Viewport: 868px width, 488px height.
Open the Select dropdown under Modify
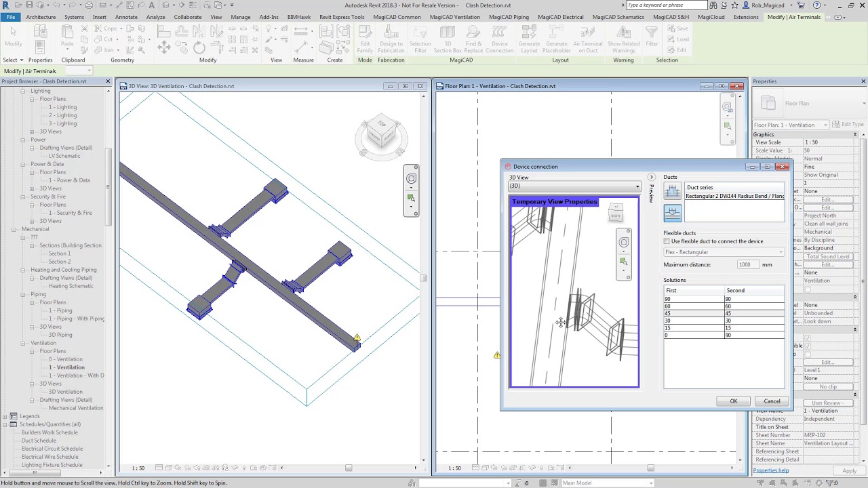pos(14,60)
